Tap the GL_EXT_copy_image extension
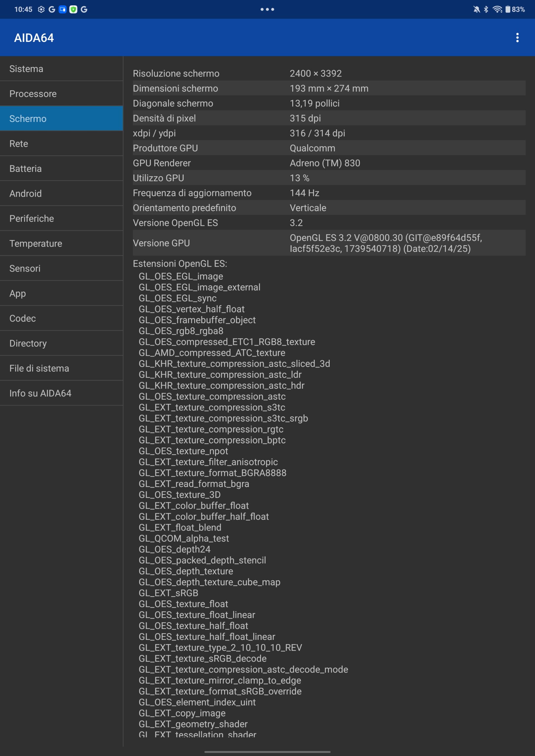Viewport: 535px width, 756px height. pyautogui.click(x=182, y=713)
